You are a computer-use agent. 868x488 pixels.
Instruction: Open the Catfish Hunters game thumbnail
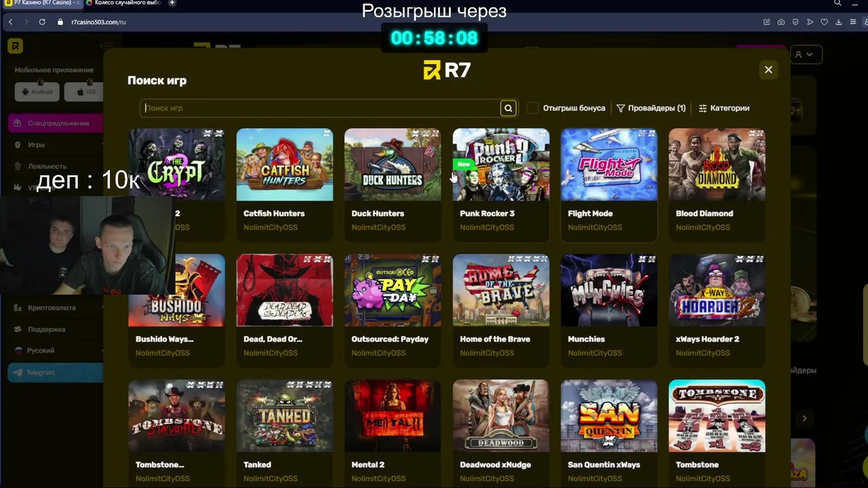[x=285, y=165]
